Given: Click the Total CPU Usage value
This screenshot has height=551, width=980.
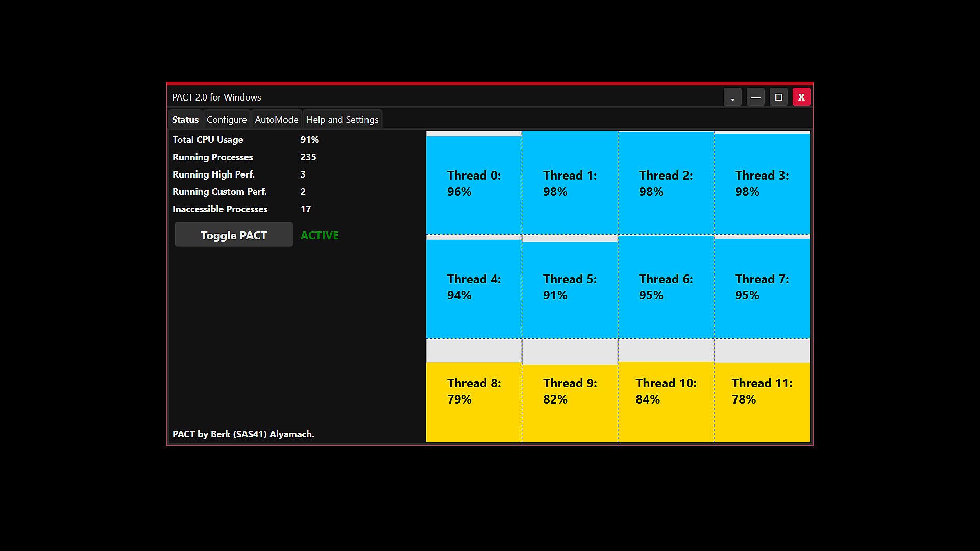Looking at the screenshot, I should [309, 140].
